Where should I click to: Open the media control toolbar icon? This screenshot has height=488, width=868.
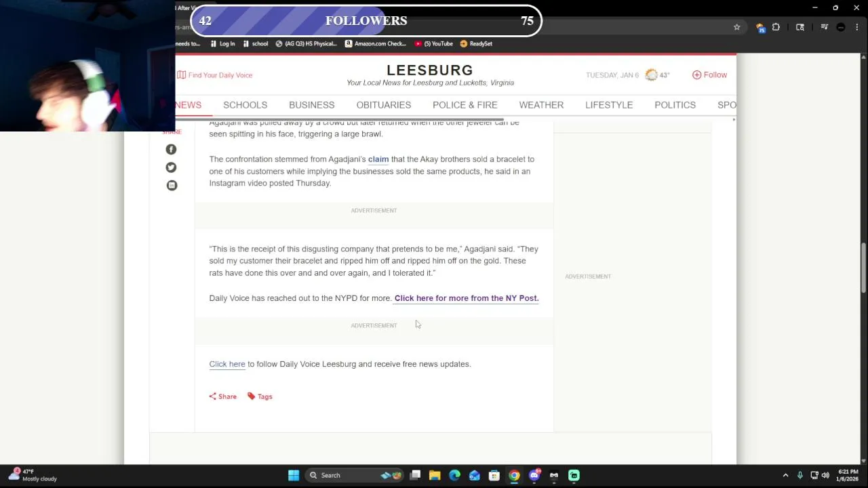click(x=825, y=27)
